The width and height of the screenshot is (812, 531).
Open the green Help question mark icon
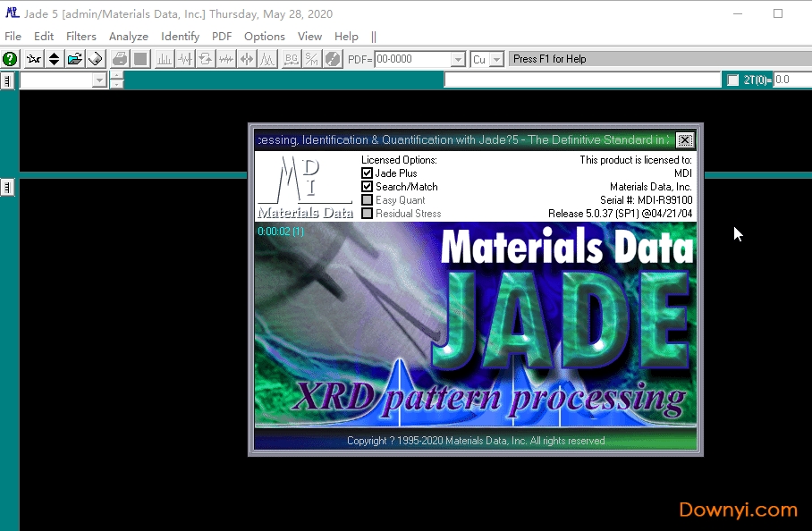pos(9,58)
